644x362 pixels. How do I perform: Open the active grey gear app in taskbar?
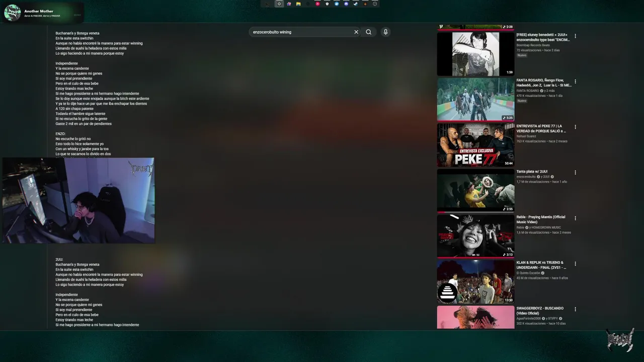(x=279, y=4)
